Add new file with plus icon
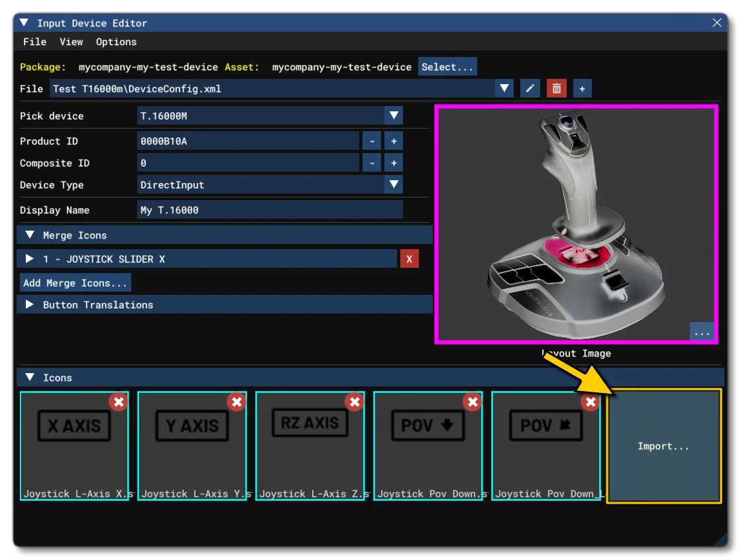The width and height of the screenshot is (741, 560). tap(582, 88)
